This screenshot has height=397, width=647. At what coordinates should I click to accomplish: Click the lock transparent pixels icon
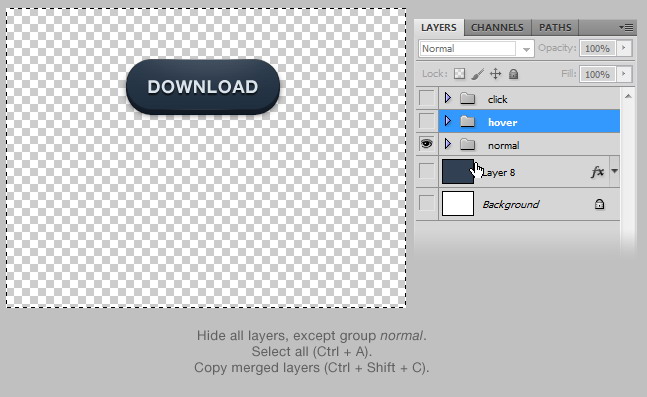click(459, 74)
